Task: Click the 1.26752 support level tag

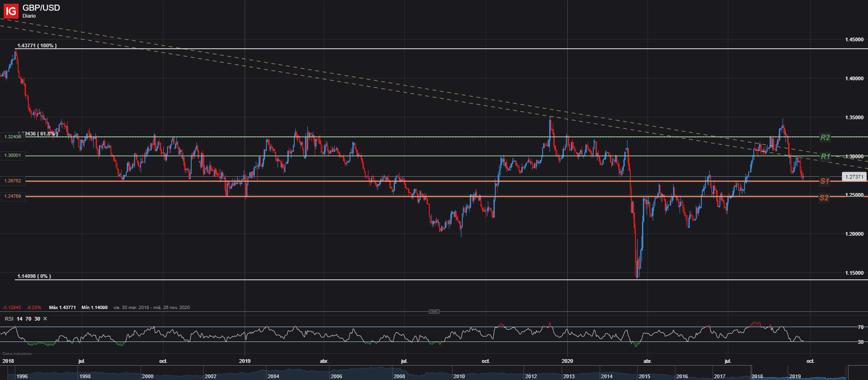Action: (x=13, y=181)
